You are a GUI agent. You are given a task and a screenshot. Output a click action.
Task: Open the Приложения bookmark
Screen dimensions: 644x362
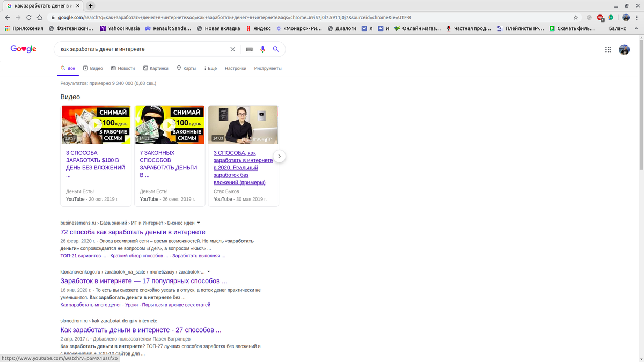tap(24, 28)
